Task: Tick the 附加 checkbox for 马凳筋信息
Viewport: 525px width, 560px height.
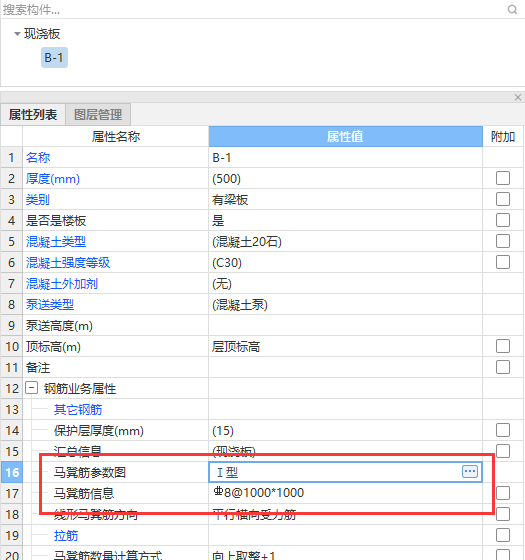Action: click(x=502, y=493)
